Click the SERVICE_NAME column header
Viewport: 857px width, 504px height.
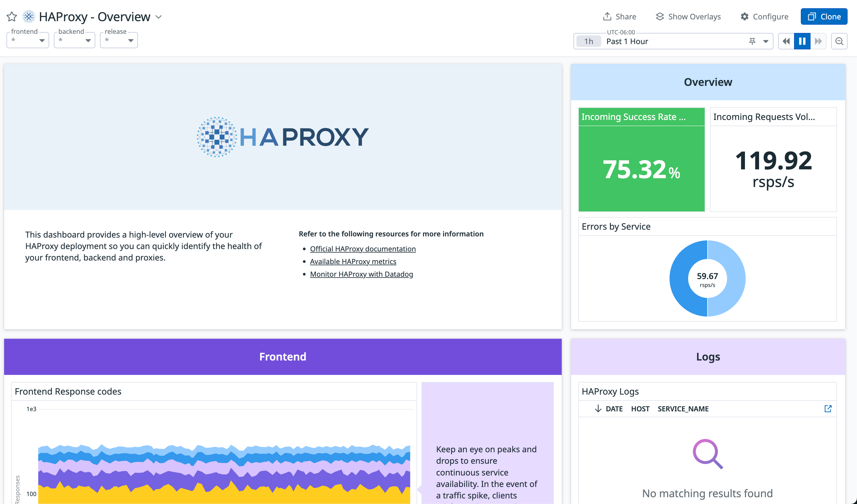(683, 409)
